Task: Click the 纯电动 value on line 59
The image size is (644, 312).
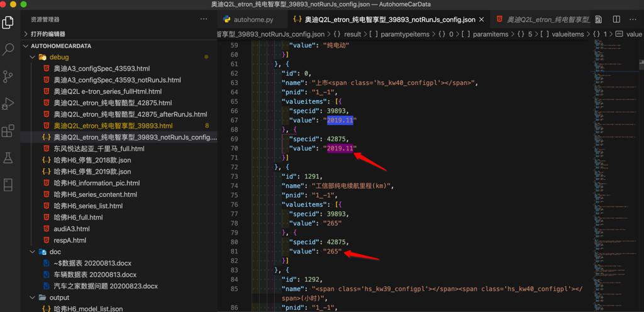Action: pos(336,45)
